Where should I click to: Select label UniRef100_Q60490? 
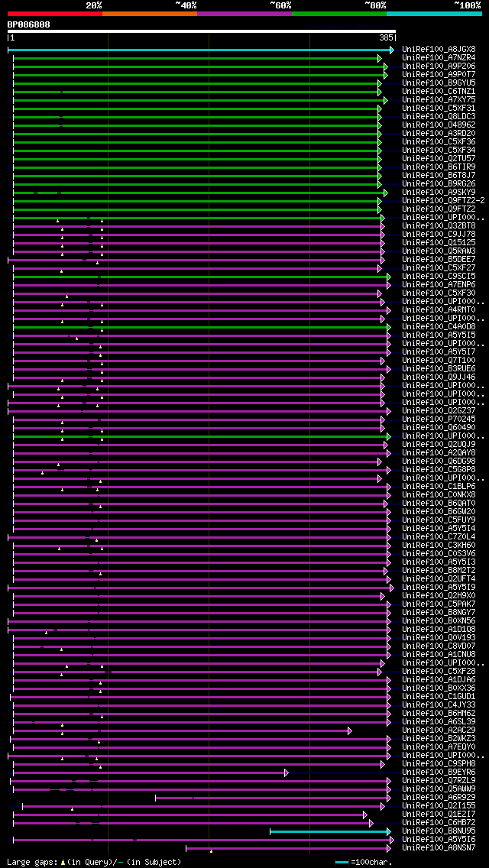pyautogui.click(x=439, y=427)
